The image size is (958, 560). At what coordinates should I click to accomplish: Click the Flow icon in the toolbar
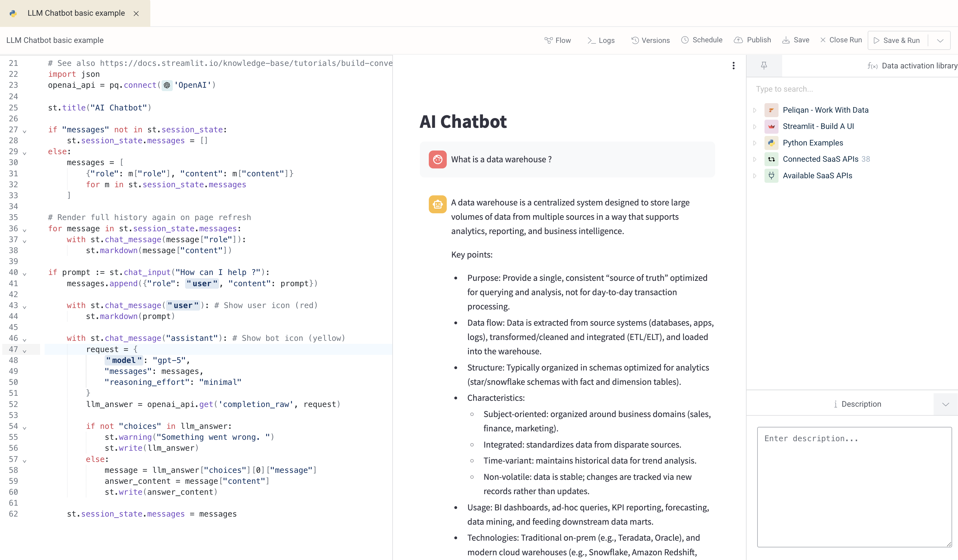548,40
